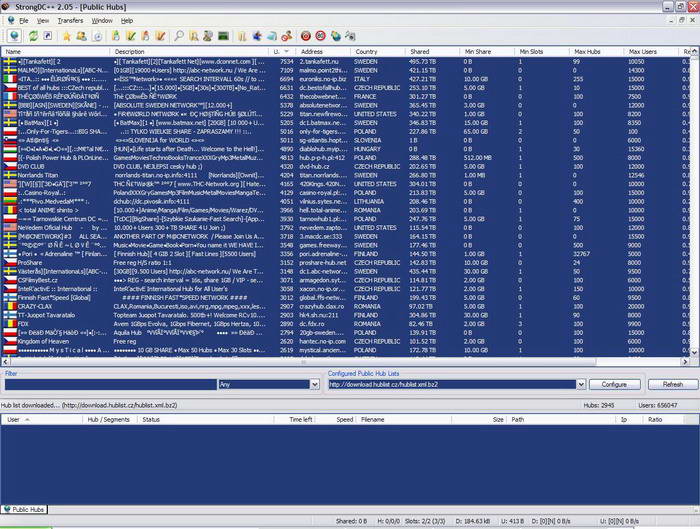Select the Public Hubs tab at bottom
Image resolution: width=700 pixels, height=529 pixels.
pyautogui.click(x=24, y=509)
